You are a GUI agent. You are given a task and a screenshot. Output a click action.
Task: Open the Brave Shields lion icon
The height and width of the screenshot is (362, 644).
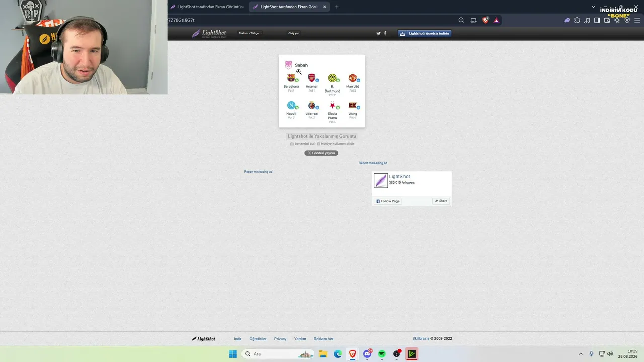(x=485, y=20)
